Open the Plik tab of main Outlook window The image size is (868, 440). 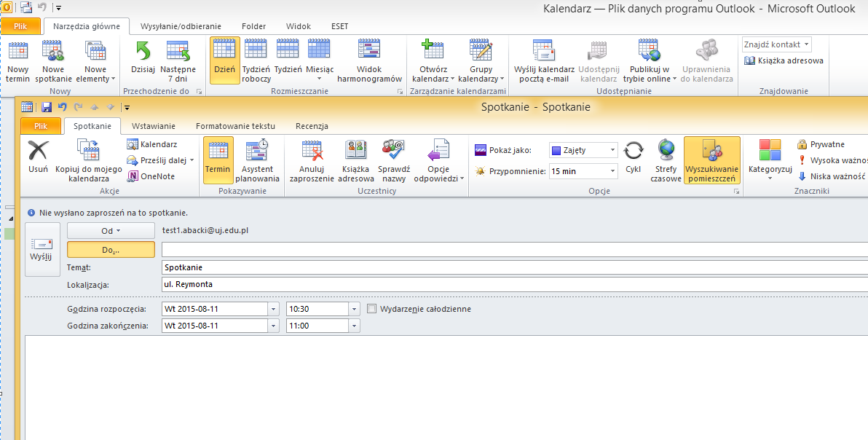point(20,26)
